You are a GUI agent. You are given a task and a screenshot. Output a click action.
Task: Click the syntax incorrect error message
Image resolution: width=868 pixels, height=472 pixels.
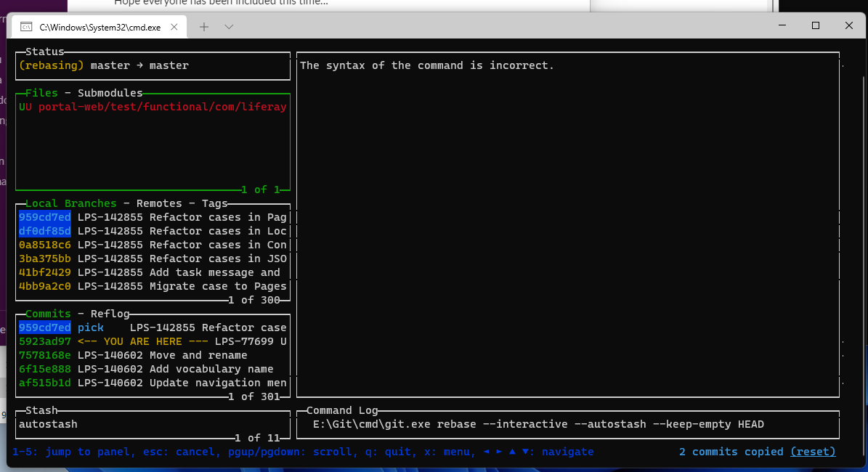tap(427, 65)
